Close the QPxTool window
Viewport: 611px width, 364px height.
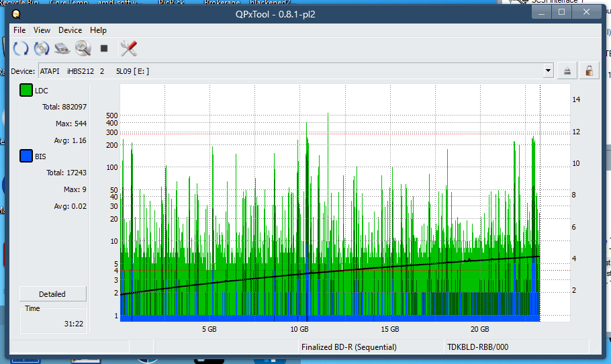pos(586,12)
